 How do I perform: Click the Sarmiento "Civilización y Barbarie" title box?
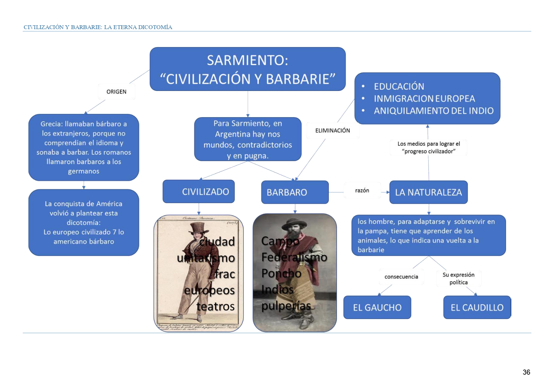(x=247, y=69)
